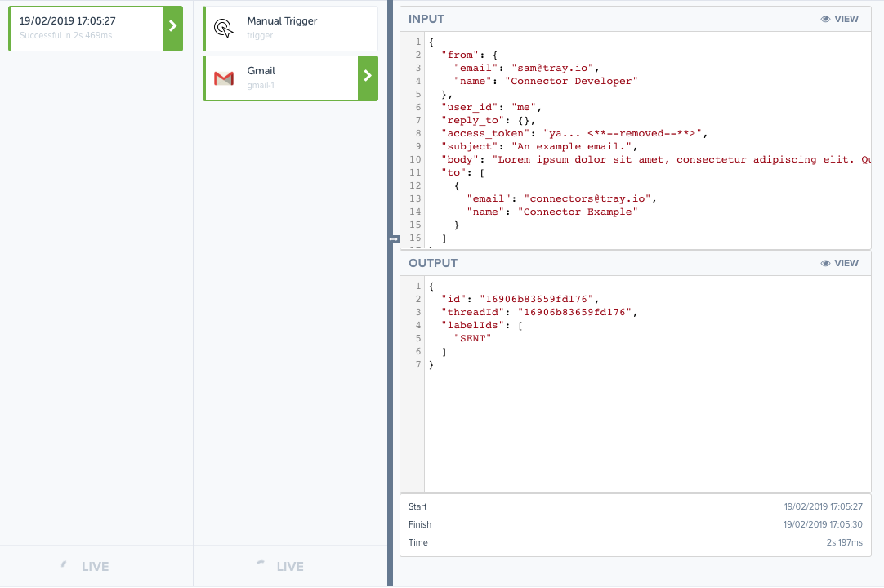
Task: Expand the 19/02/2019 execution with its green chevron
Action: tap(172, 27)
